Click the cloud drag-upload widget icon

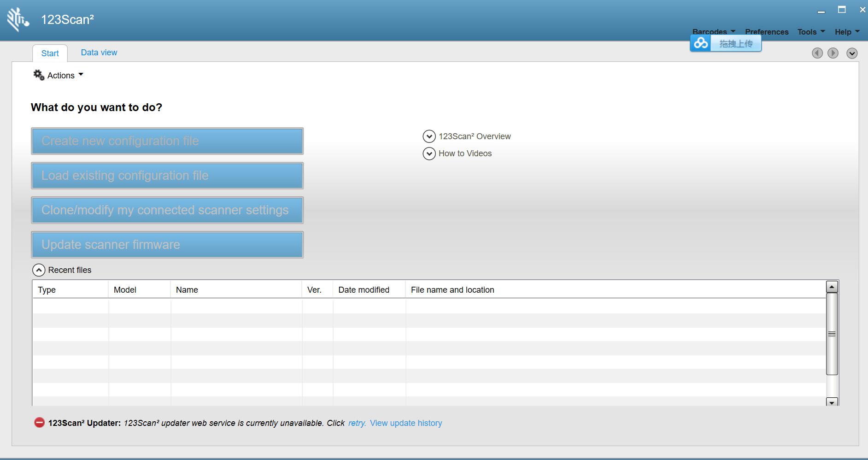click(x=701, y=43)
